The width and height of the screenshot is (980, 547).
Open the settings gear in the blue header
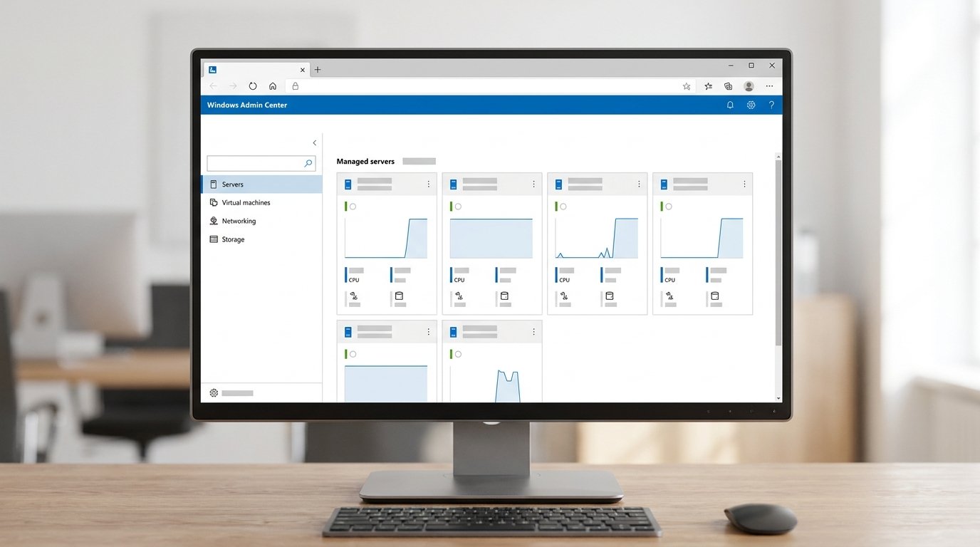point(751,105)
